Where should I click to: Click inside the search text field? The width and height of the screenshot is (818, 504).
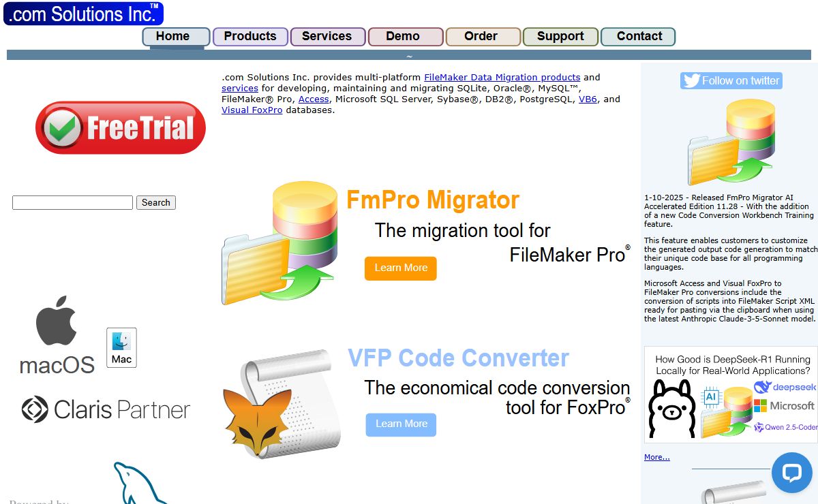(x=72, y=203)
